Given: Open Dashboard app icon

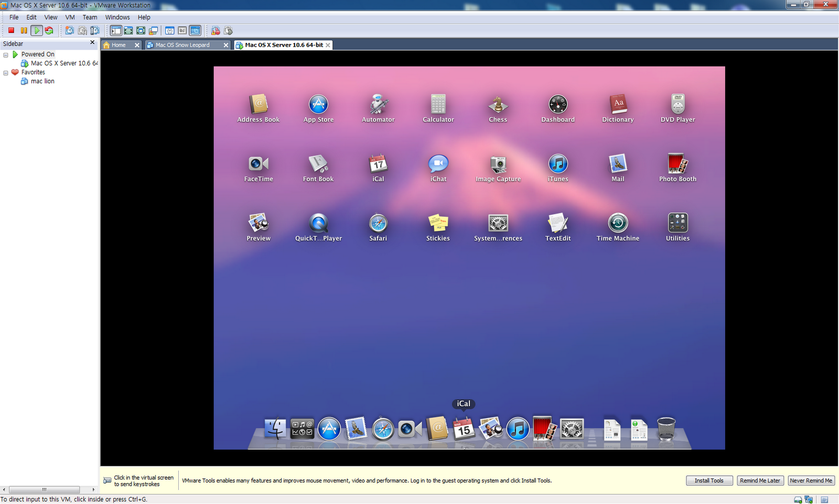Looking at the screenshot, I should 558,108.
